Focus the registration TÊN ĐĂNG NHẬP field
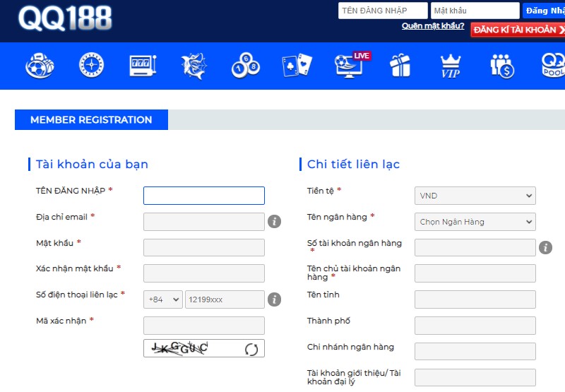 point(204,196)
